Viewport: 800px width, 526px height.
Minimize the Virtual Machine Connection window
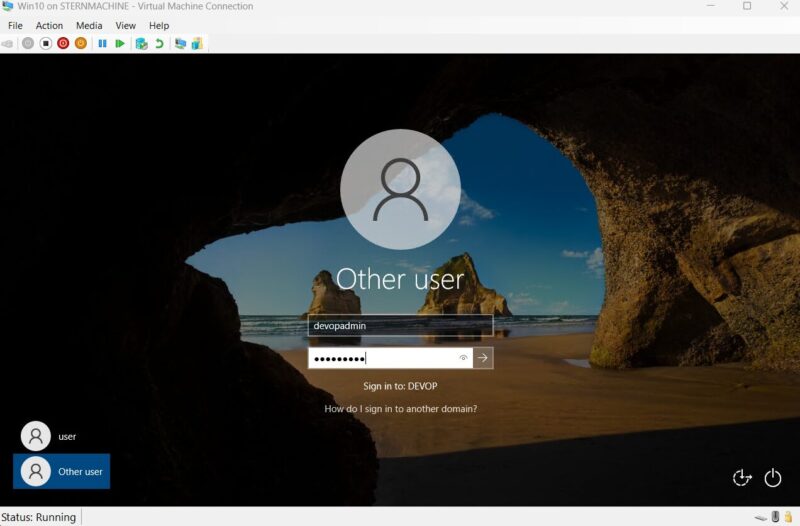pyautogui.click(x=711, y=6)
